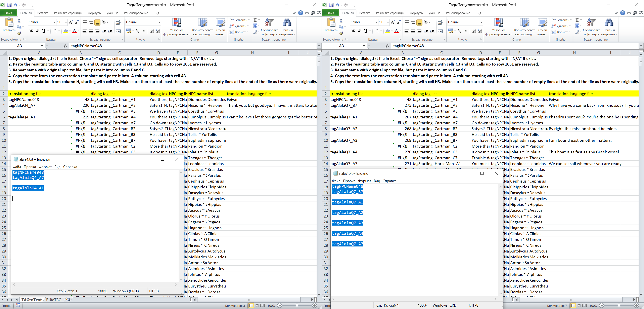Click fill color bucket in left Excel window

[66, 31]
